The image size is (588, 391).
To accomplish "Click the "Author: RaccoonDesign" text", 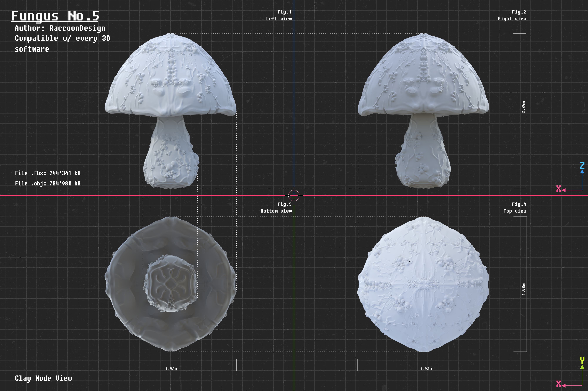I will 60,28.
